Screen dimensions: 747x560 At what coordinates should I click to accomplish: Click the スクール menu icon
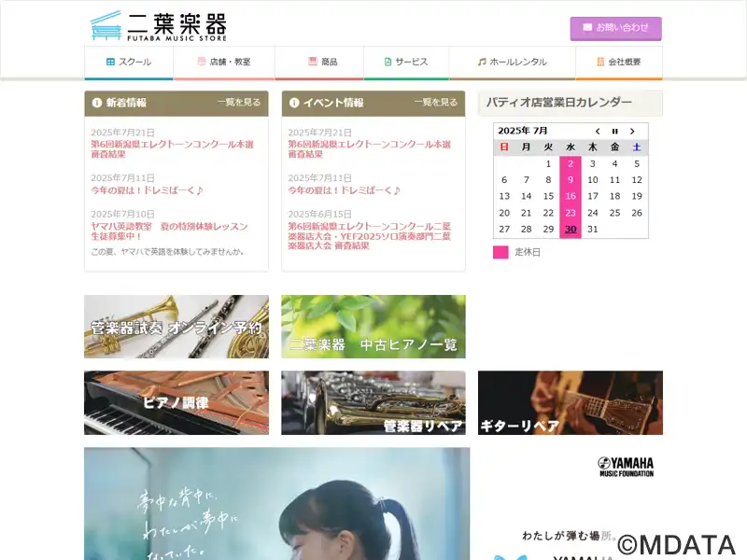[x=110, y=62]
